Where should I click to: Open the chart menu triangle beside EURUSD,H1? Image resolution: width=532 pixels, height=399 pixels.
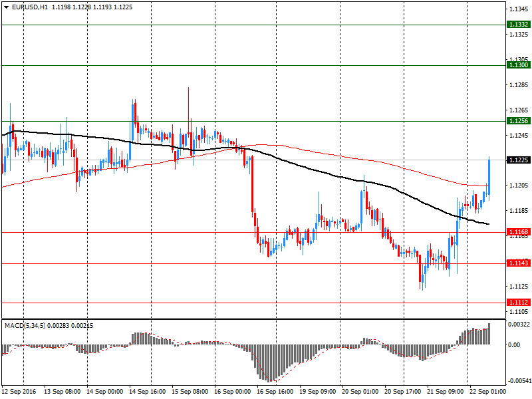6,7
